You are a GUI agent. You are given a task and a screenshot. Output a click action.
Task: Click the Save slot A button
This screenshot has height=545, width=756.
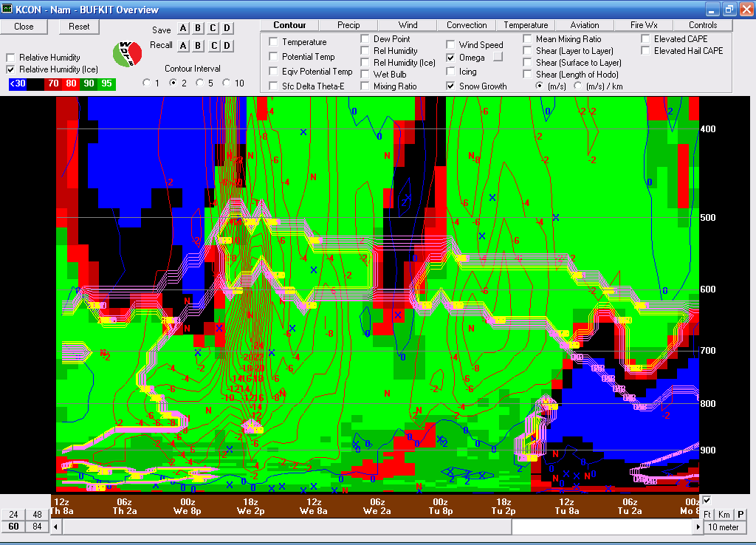(183, 28)
